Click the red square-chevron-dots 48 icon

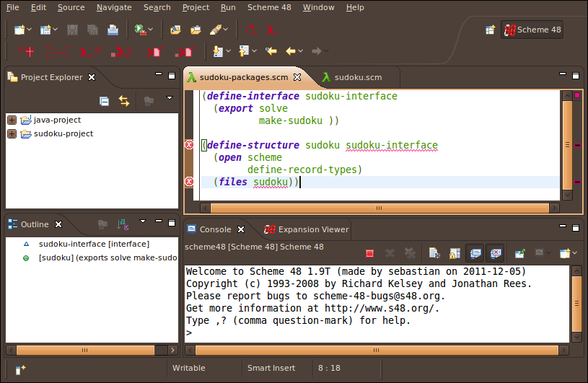click(x=121, y=51)
